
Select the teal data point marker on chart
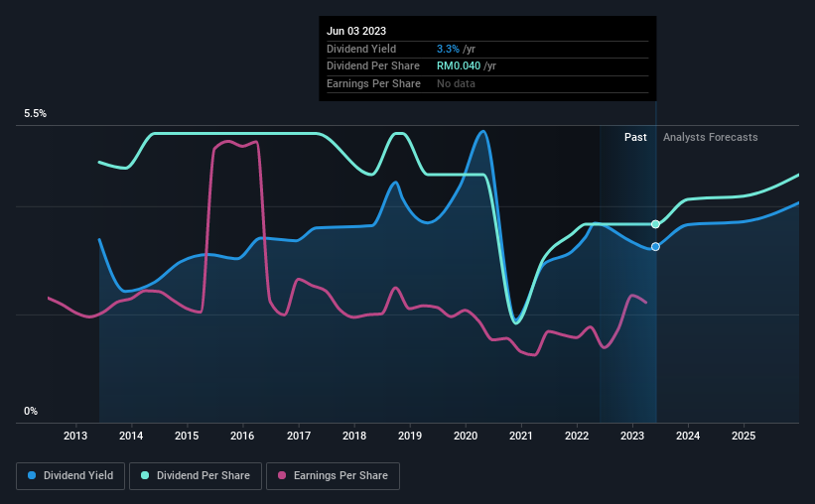click(x=655, y=224)
